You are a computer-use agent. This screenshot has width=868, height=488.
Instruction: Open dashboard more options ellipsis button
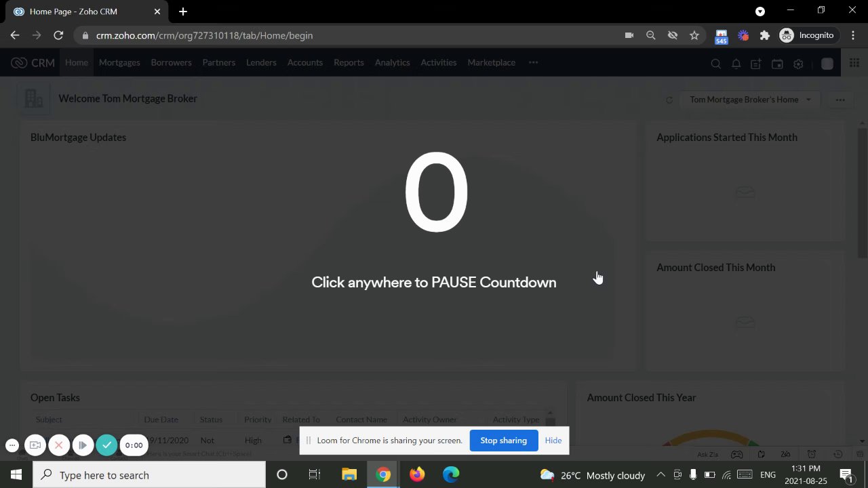coord(840,100)
